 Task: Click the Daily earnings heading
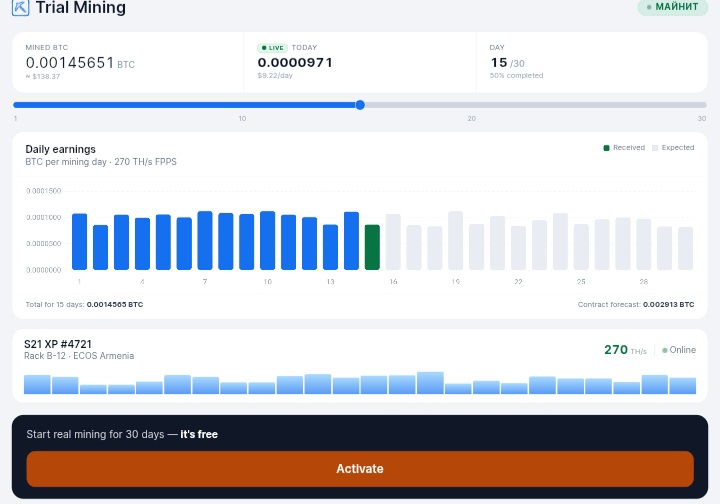pos(61,149)
